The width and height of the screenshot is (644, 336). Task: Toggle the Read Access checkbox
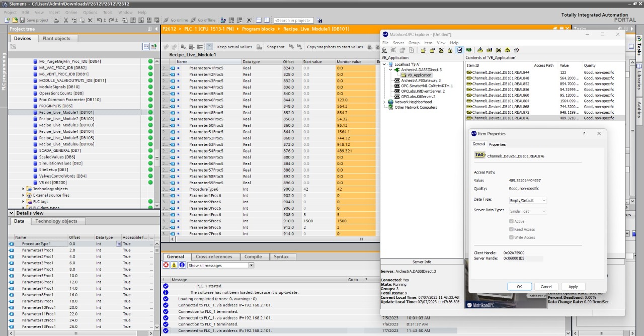(511, 229)
